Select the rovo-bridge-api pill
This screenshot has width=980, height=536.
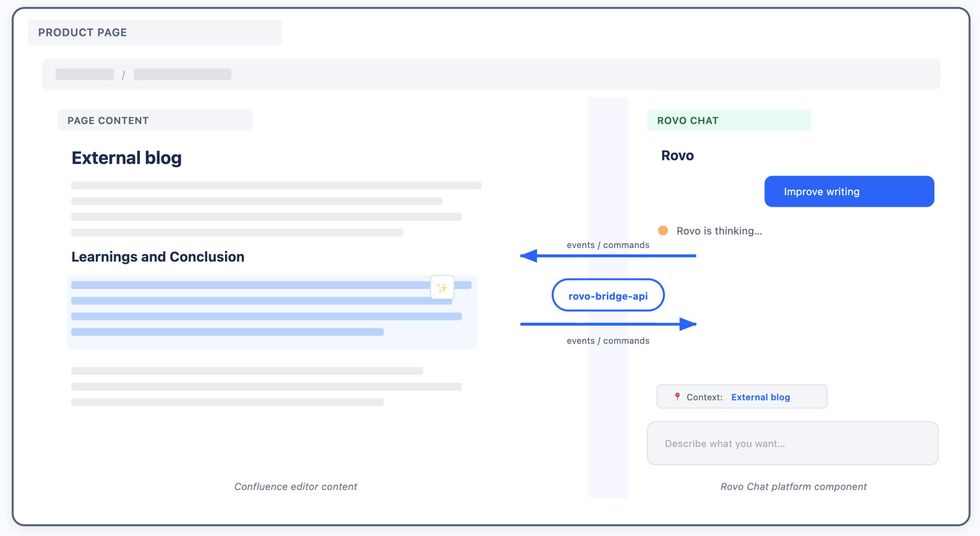(608, 295)
